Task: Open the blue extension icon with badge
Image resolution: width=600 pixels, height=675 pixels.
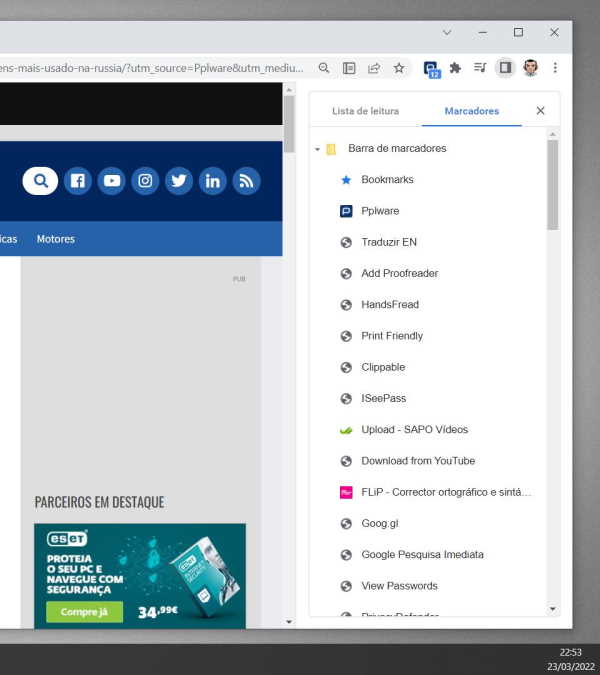Action: pyautogui.click(x=432, y=69)
